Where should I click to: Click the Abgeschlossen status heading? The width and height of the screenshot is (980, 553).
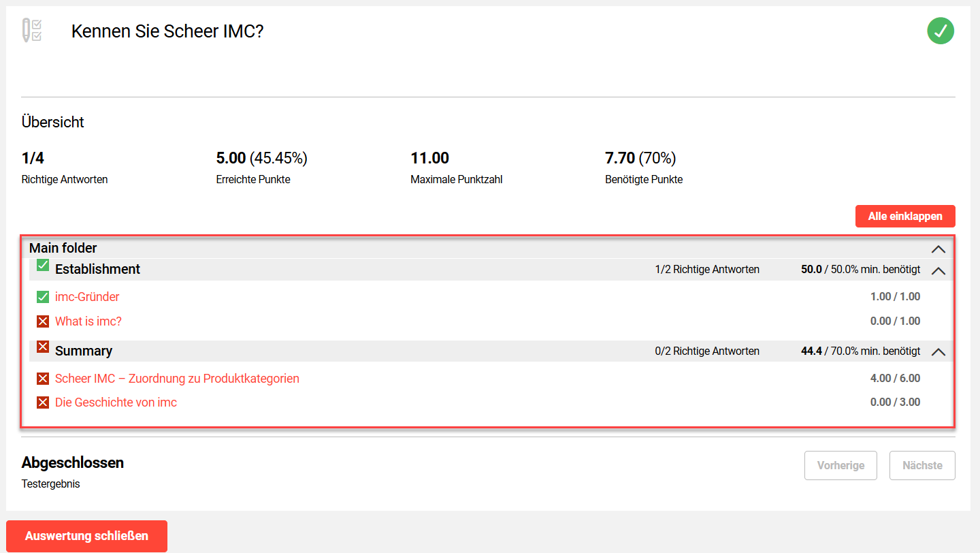coord(73,463)
